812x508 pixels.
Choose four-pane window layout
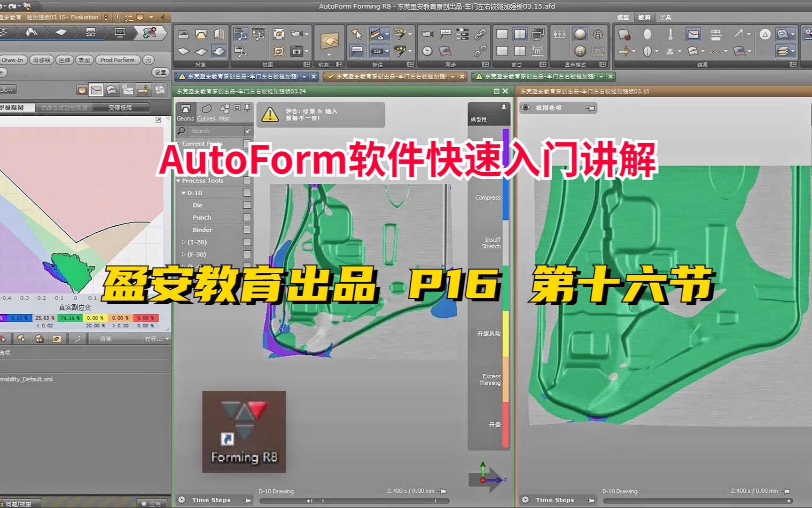click(520, 51)
